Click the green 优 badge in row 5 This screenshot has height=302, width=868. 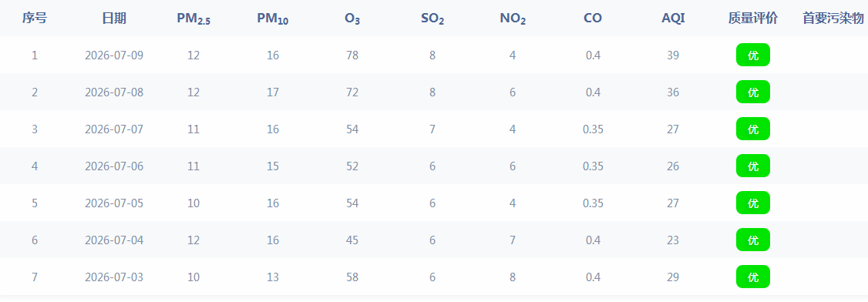coord(753,203)
